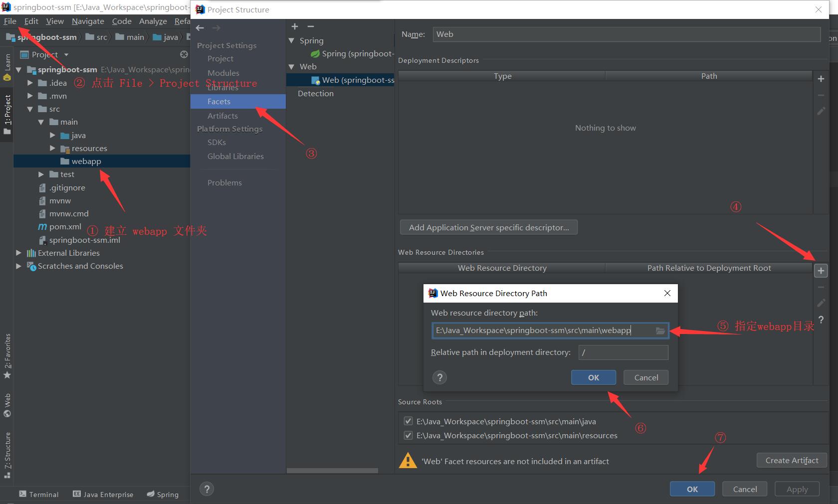Open the File menu
Image resolution: width=838 pixels, height=504 pixels.
coord(10,21)
